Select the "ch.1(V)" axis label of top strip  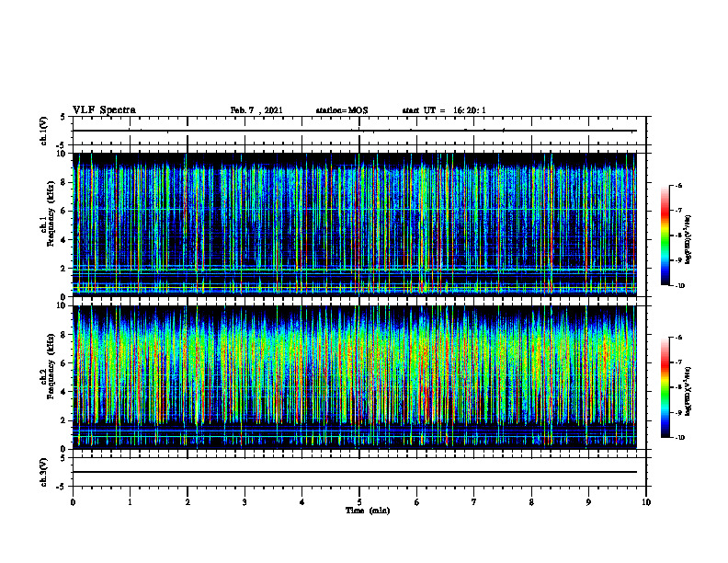tap(44, 131)
